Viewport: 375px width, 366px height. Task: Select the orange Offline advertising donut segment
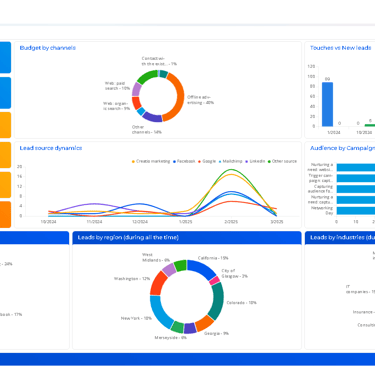(x=179, y=97)
